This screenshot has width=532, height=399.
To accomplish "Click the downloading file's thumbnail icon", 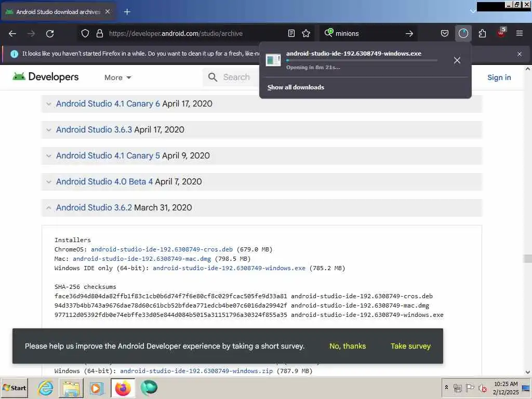I will [273, 60].
